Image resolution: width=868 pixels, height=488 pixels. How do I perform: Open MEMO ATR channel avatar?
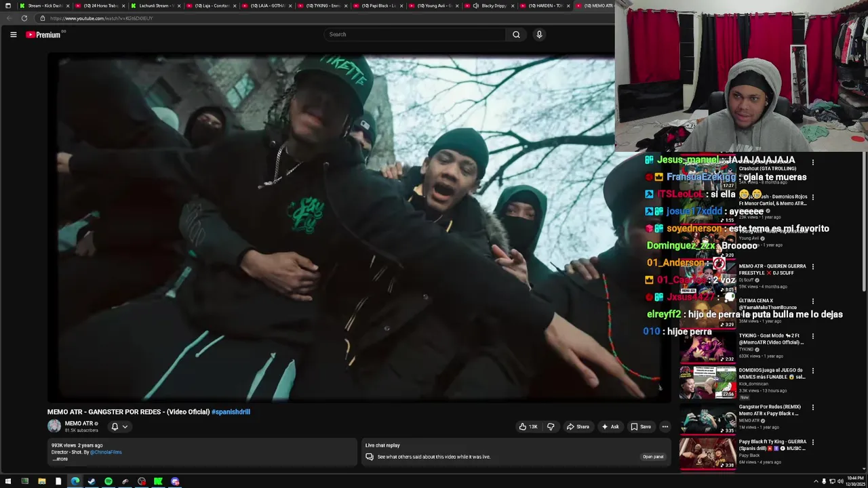54,426
